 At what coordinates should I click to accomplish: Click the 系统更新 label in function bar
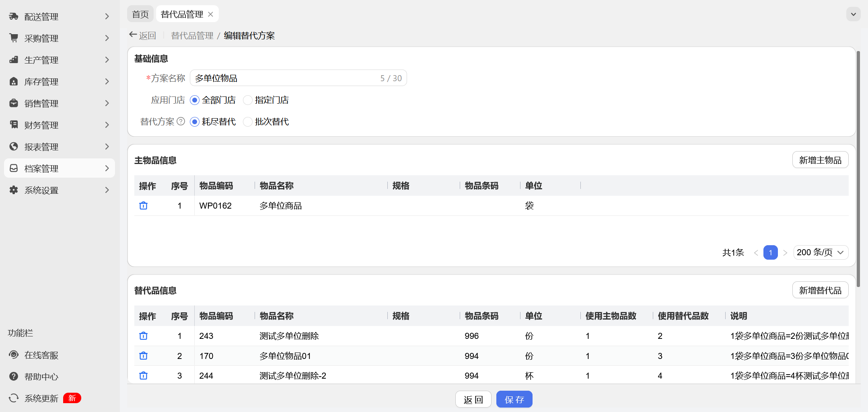(x=41, y=398)
